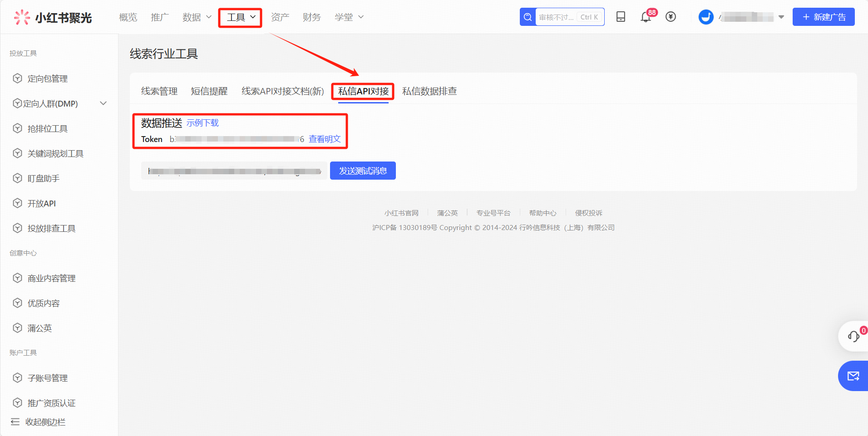The image size is (868, 436).
Task: Switch to the 私信API对接 tab
Action: coord(363,91)
